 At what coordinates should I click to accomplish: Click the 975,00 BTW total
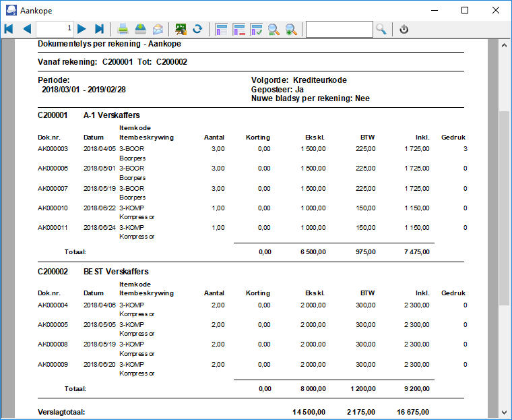coord(366,252)
